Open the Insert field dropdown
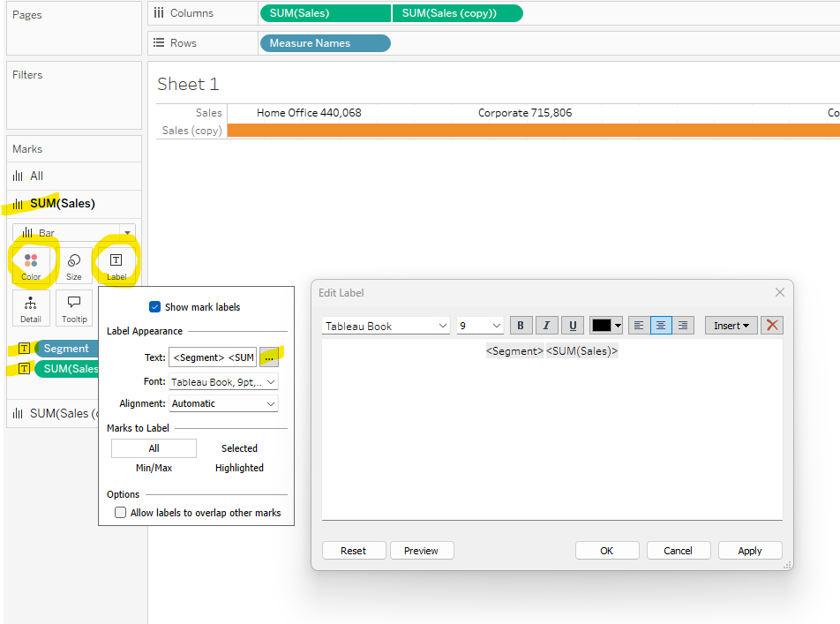Image resolution: width=840 pixels, height=624 pixels. click(731, 326)
